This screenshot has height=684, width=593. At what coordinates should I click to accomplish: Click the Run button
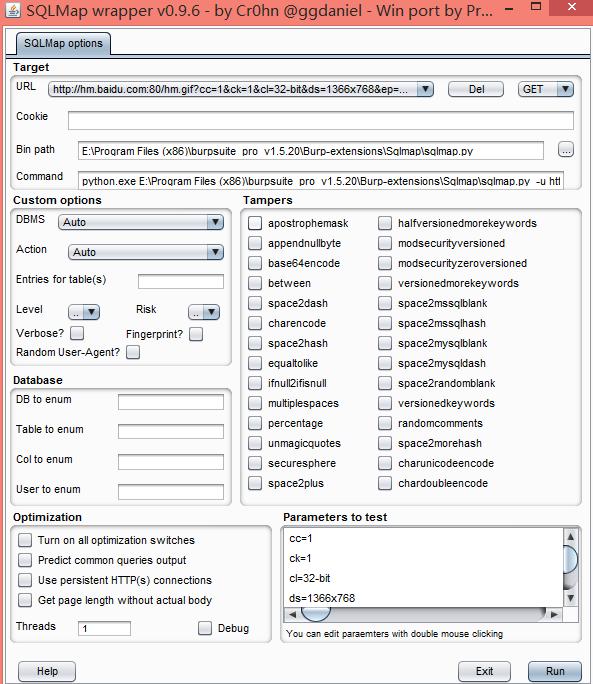click(555, 671)
